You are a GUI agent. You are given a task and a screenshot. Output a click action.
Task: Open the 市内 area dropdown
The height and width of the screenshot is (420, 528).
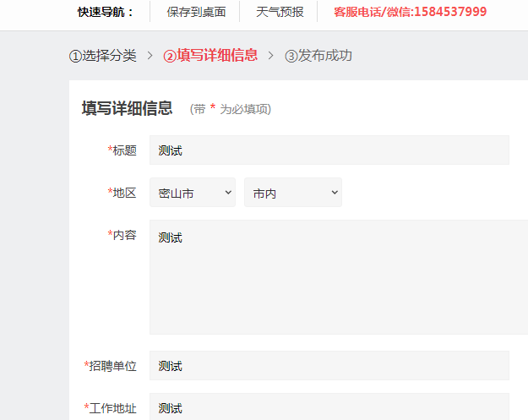(292, 193)
